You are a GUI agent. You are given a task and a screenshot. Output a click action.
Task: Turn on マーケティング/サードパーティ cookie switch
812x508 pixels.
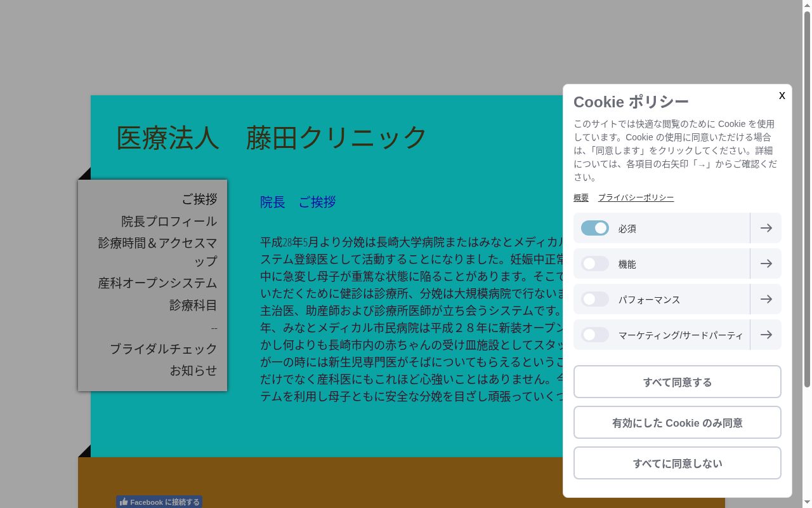point(595,335)
